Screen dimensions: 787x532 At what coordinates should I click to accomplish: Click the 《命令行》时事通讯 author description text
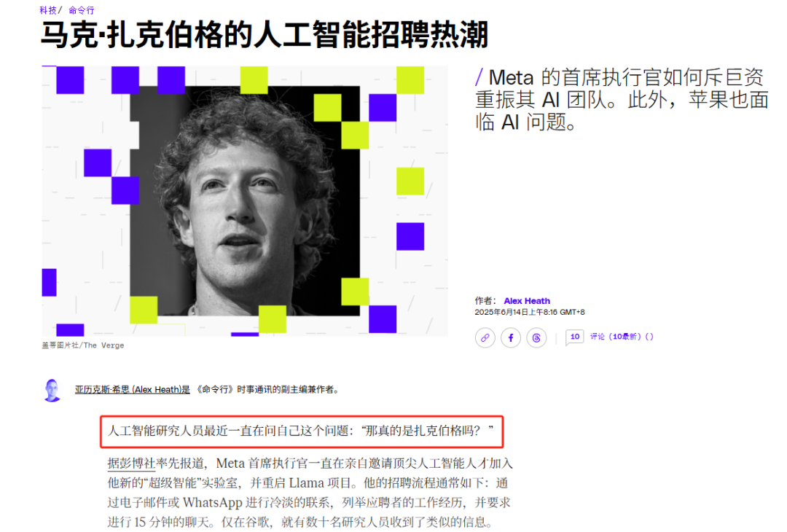(x=267, y=389)
